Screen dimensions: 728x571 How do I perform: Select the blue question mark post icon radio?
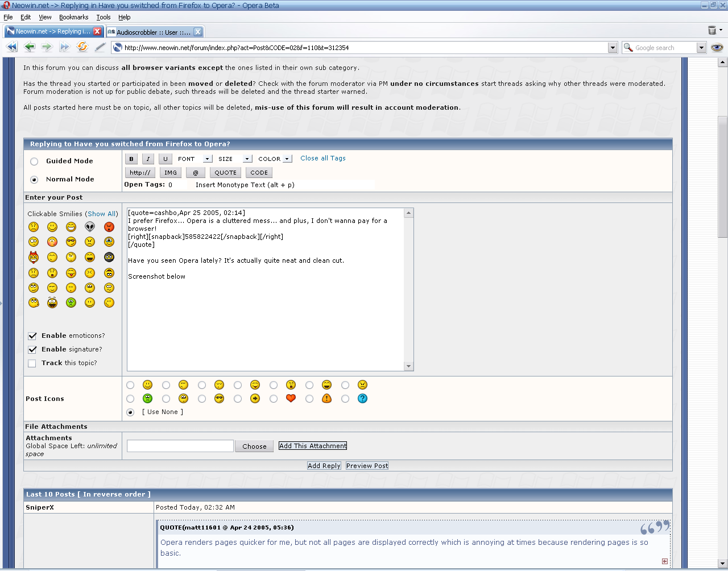345,399
